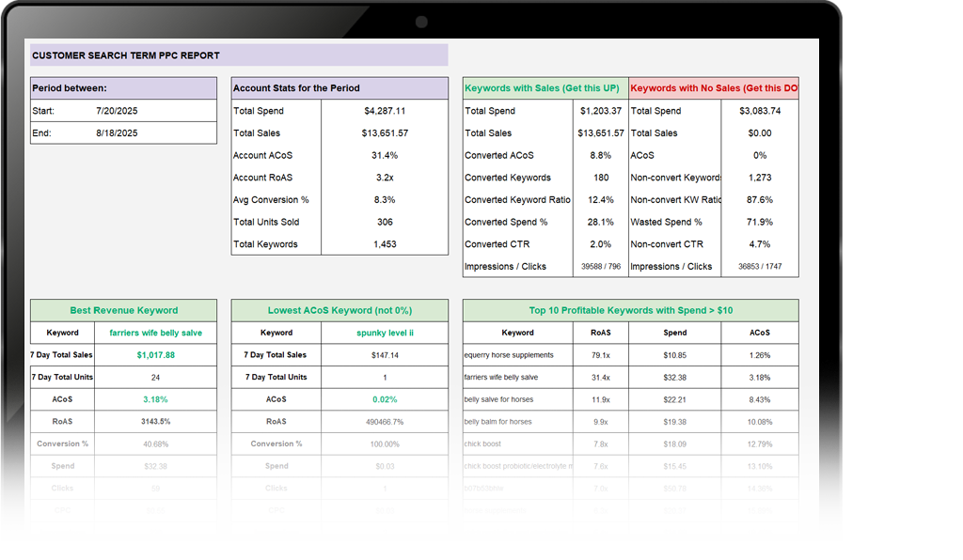This screenshot has width=963, height=560.
Task: Select the Converted Keywords value 180
Action: coord(600,178)
